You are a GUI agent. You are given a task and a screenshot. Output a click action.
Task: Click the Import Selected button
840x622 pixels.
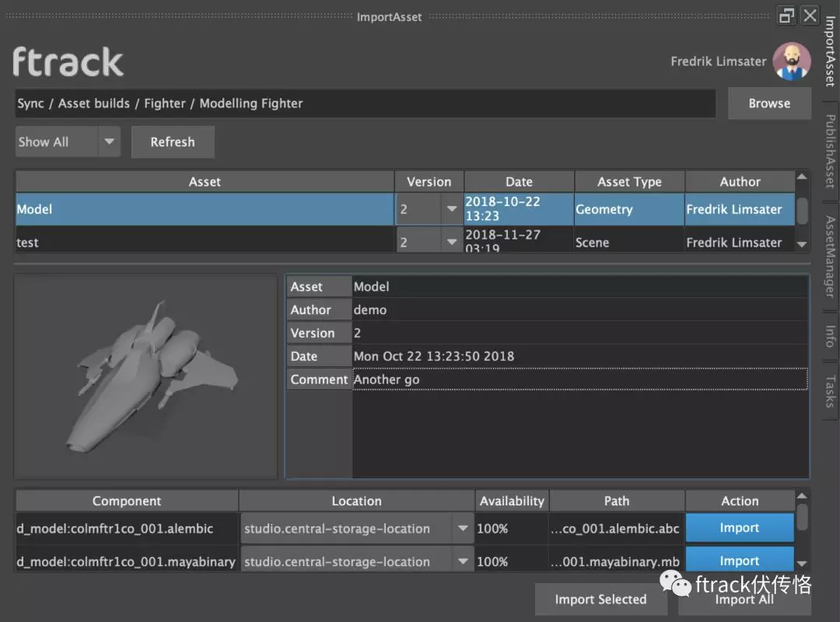600,599
